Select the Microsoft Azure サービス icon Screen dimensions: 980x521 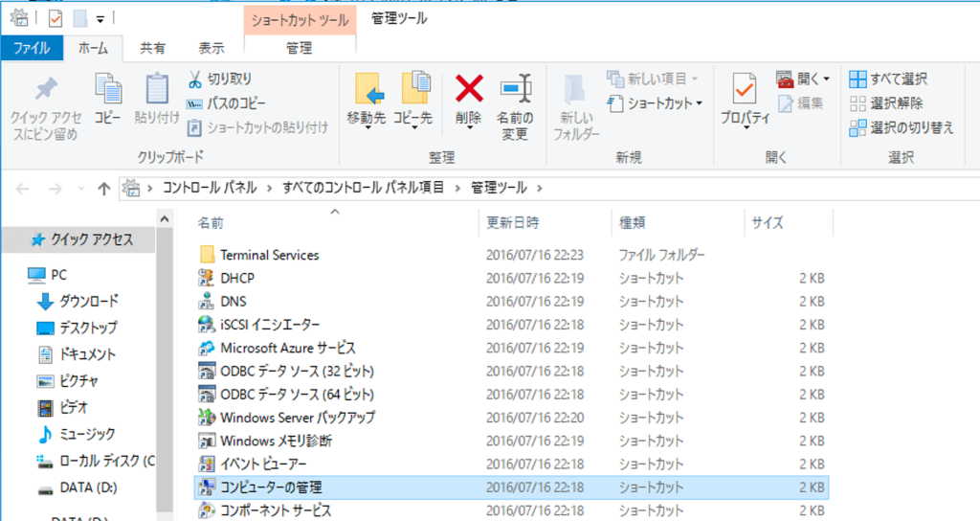click(207, 348)
